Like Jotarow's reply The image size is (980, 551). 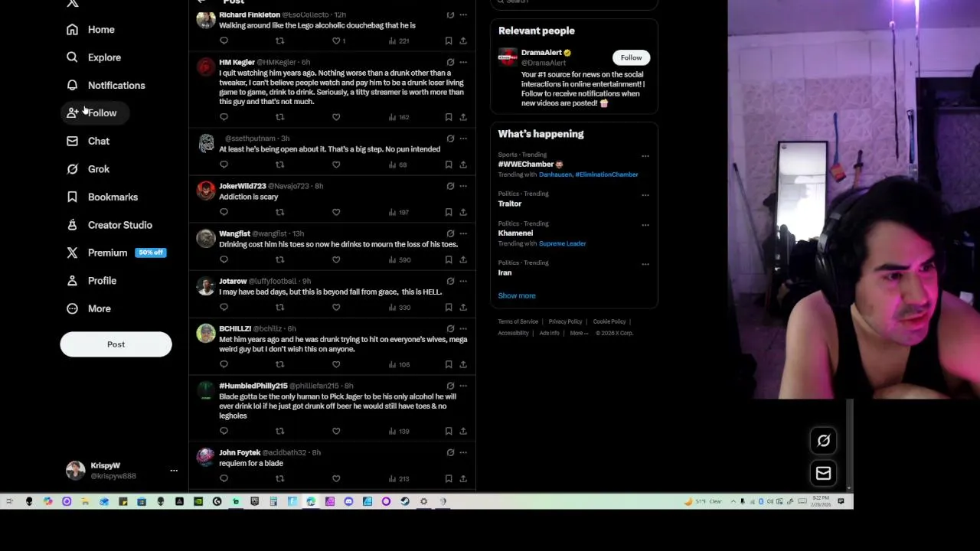(x=336, y=307)
